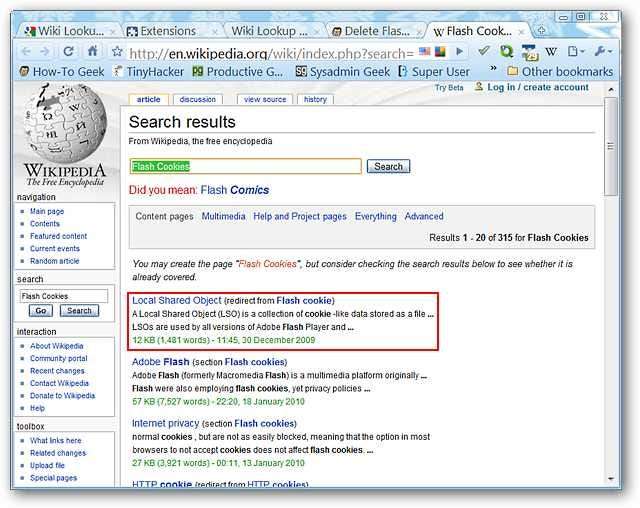Reload the current page

69,52
